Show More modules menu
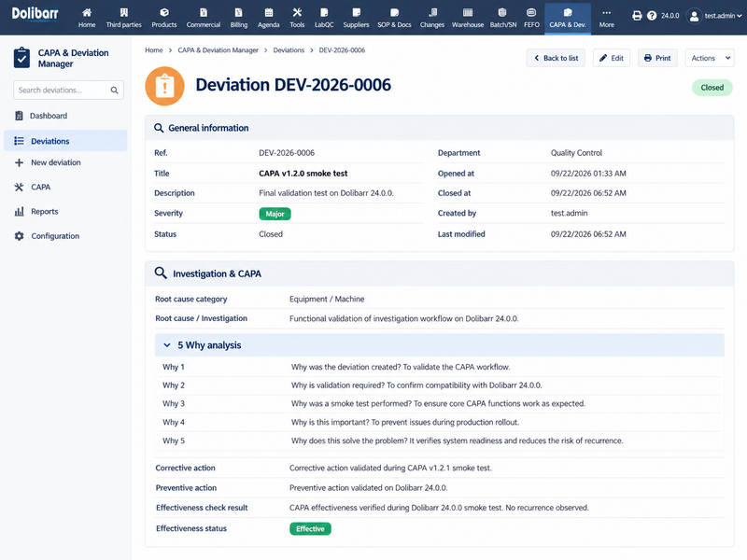The width and height of the screenshot is (747, 560). 606,18
